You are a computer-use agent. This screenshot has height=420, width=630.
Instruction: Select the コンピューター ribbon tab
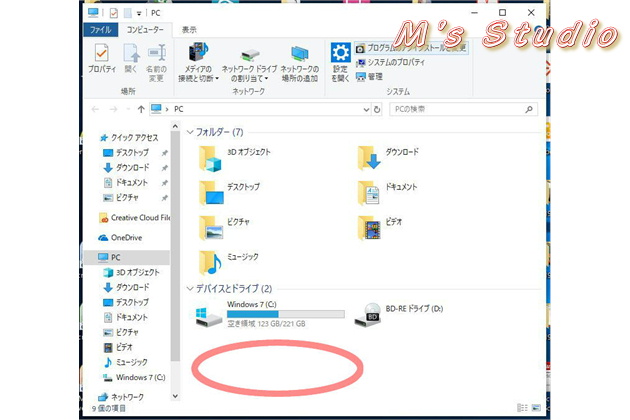click(x=145, y=30)
